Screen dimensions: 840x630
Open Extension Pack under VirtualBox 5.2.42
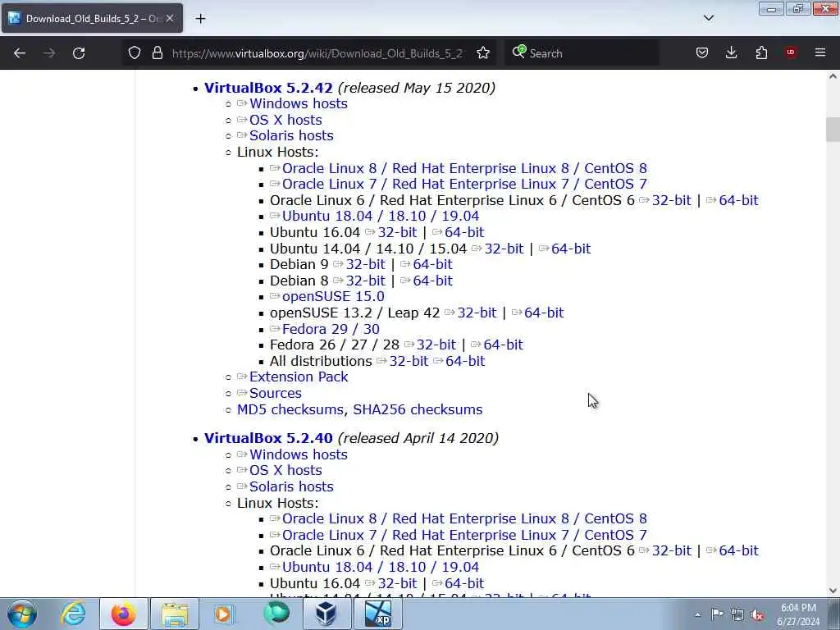tap(299, 377)
